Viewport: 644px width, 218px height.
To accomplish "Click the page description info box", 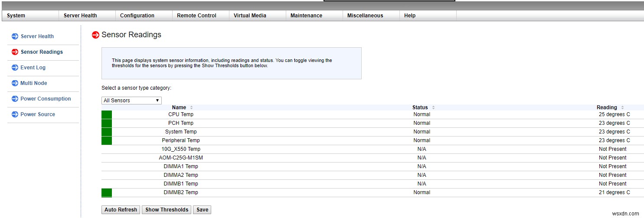I will (232, 63).
